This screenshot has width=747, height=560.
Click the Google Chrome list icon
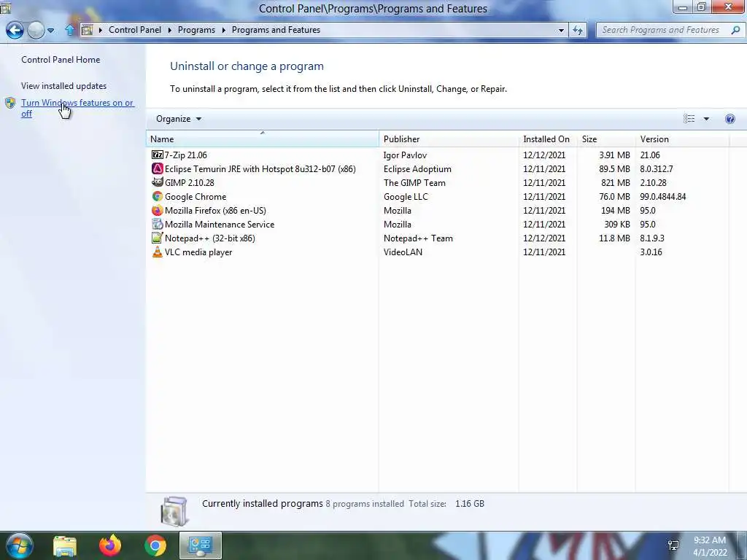tap(158, 196)
